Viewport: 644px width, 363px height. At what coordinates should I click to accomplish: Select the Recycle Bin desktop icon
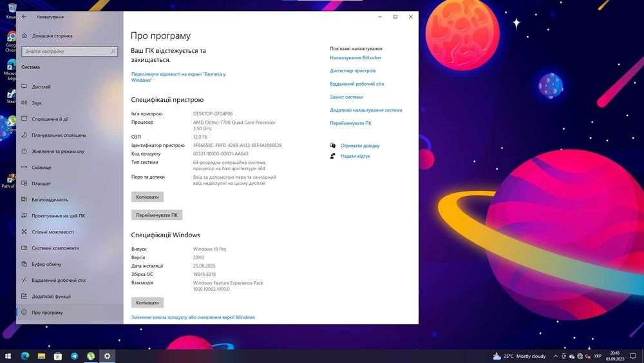(x=11, y=11)
